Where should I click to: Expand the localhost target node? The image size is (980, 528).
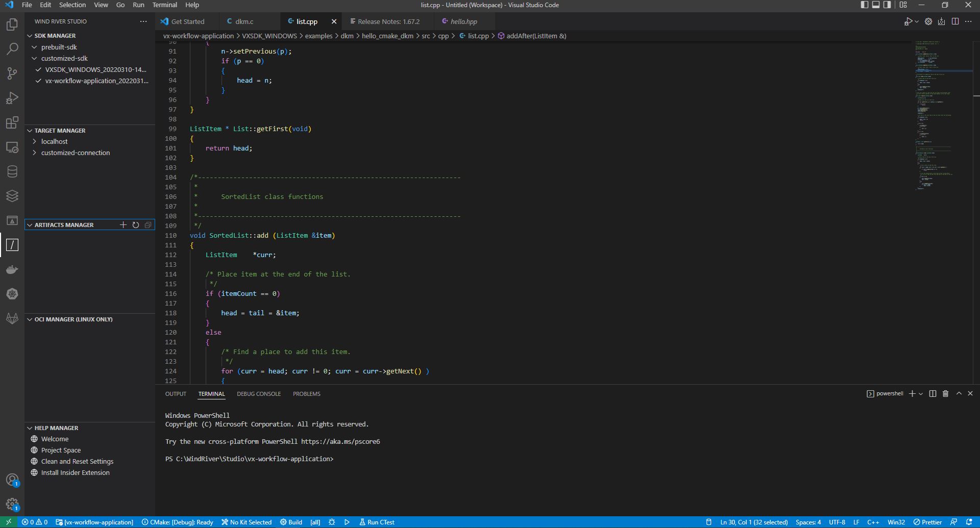(x=35, y=142)
